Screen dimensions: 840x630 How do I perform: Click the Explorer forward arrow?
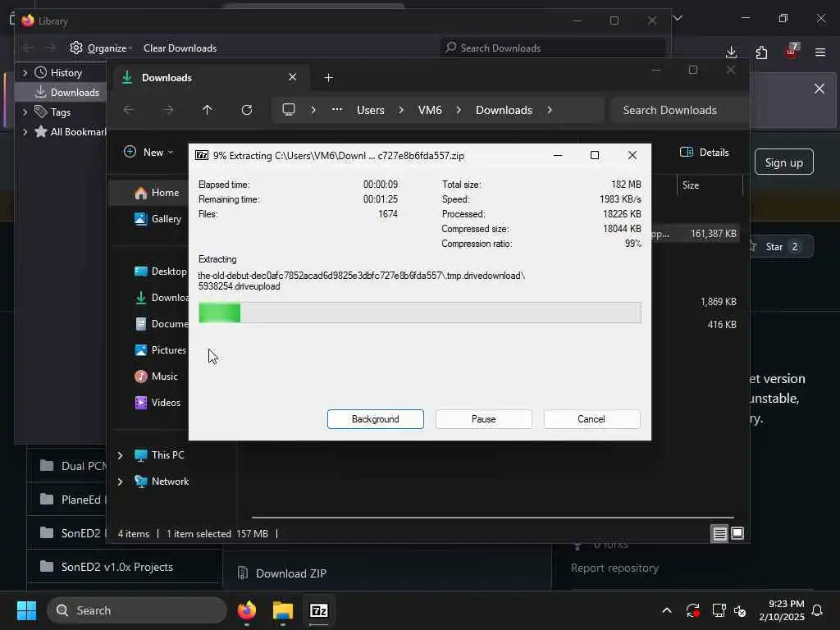(168, 110)
